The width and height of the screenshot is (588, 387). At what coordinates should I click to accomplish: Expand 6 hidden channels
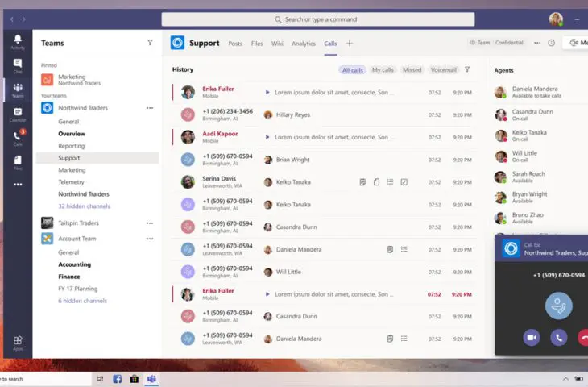point(82,301)
